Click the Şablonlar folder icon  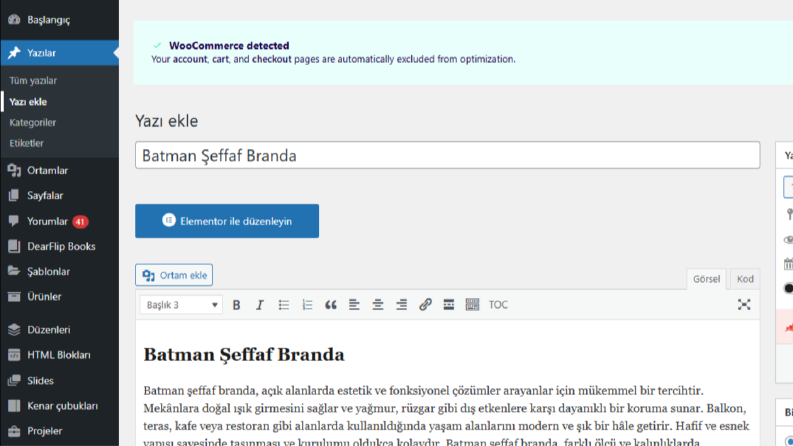point(14,272)
